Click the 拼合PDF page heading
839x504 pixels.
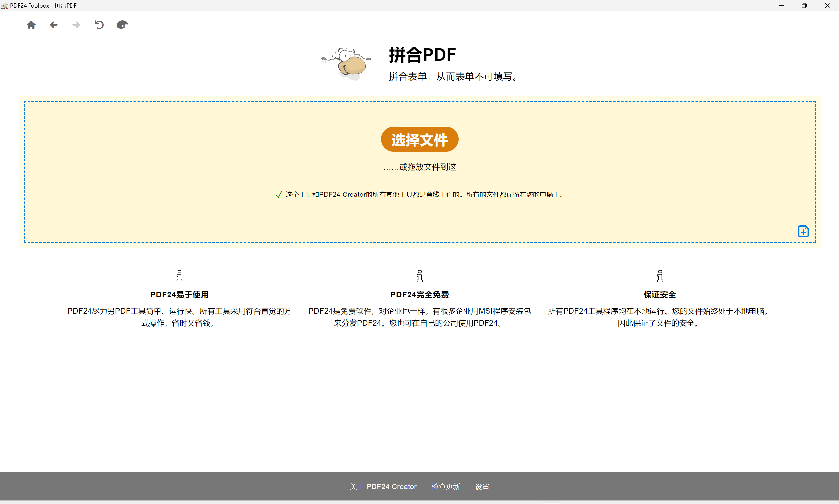422,55
